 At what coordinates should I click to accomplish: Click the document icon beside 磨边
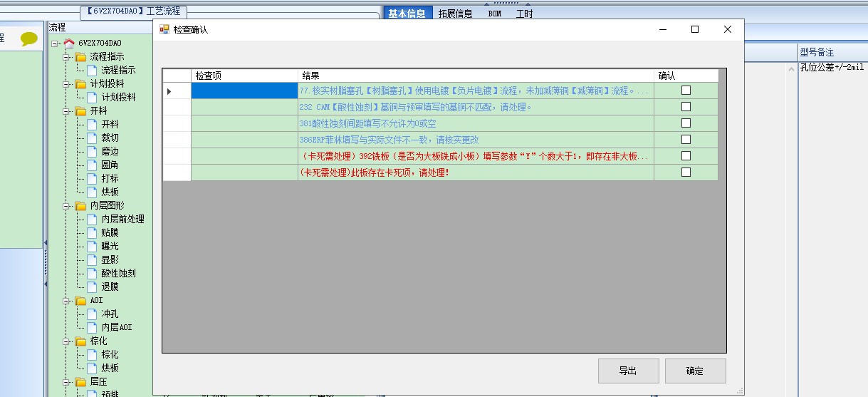tap(92, 152)
